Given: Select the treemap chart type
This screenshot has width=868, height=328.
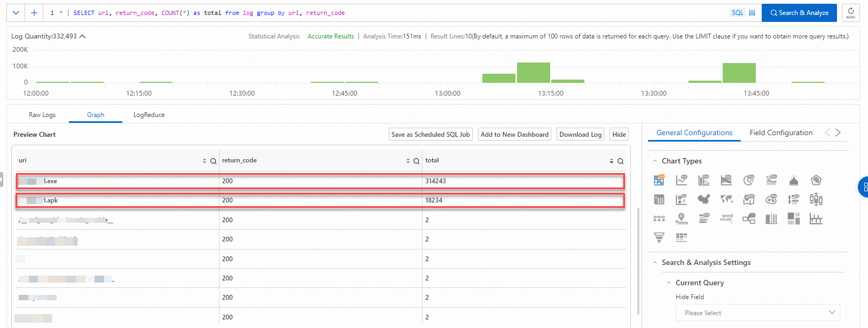Looking at the screenshot, I should (794, 218).
